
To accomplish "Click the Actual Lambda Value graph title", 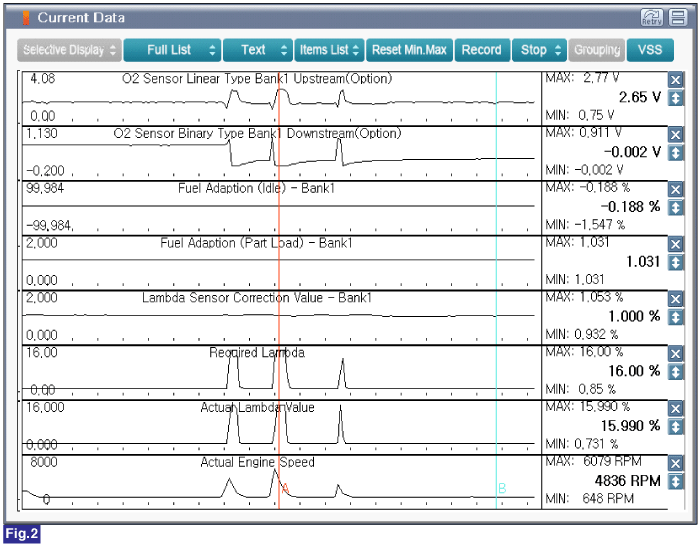I will pyautogui.click(x=257, y=408).
